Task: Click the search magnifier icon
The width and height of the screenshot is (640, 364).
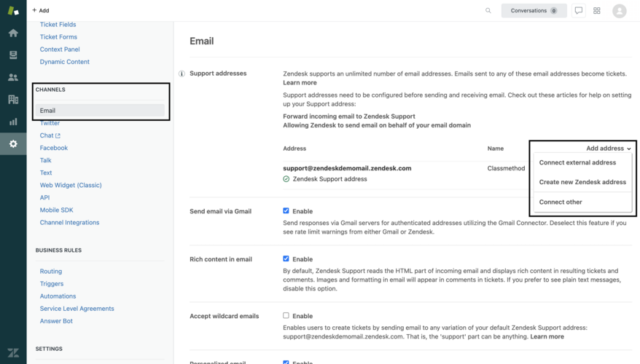Action: [488, 11]
